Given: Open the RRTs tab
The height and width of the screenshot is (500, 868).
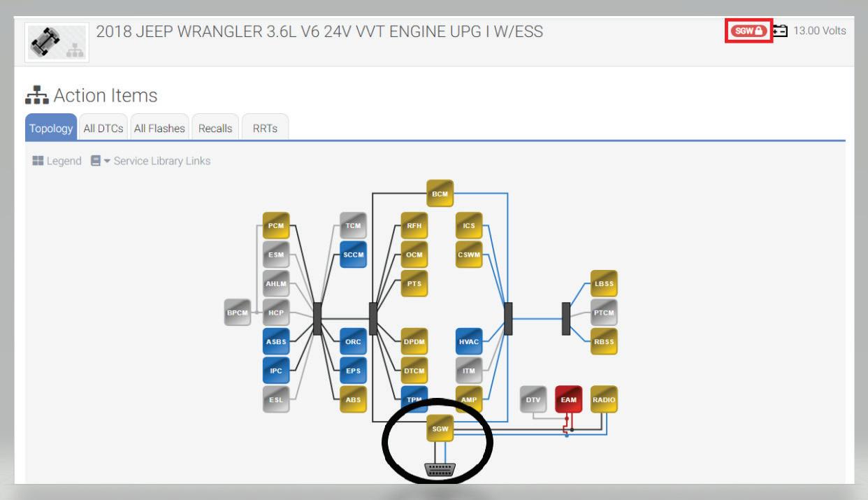Looking at the screenshot, I should point(266,128).
